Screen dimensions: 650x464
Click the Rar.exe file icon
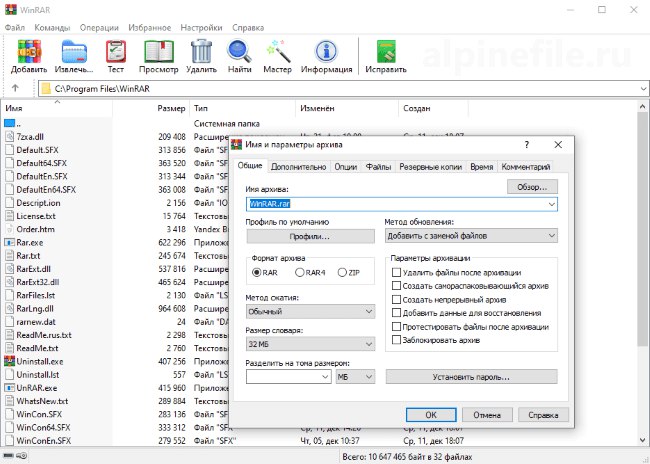pos(10,242)
